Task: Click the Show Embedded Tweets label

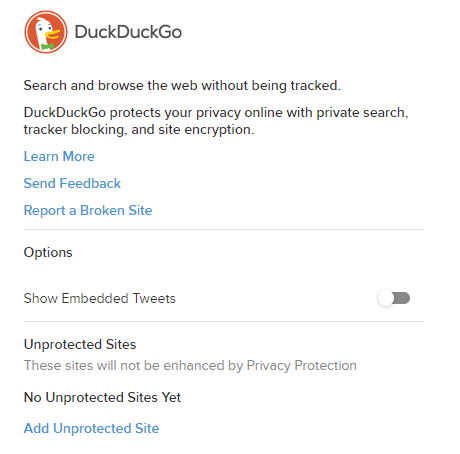Action: tap(99, 298)
